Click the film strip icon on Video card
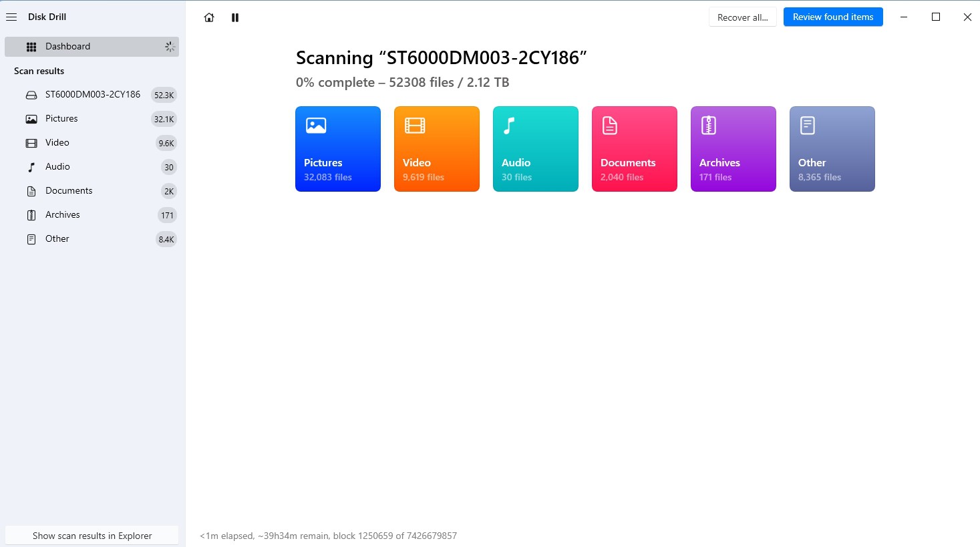Screen dimensions: 980x547 415,126
